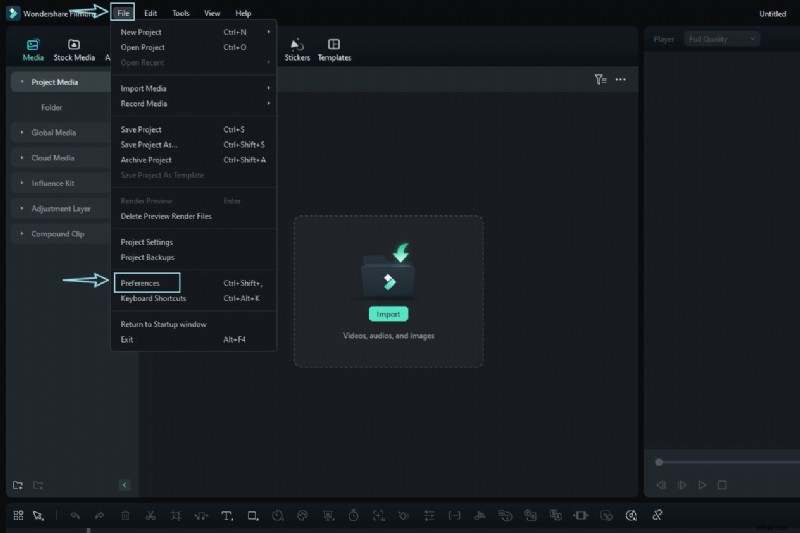Choose Keyboard Shortcuts menu entry
800x533 pixels.
[153, 298]
